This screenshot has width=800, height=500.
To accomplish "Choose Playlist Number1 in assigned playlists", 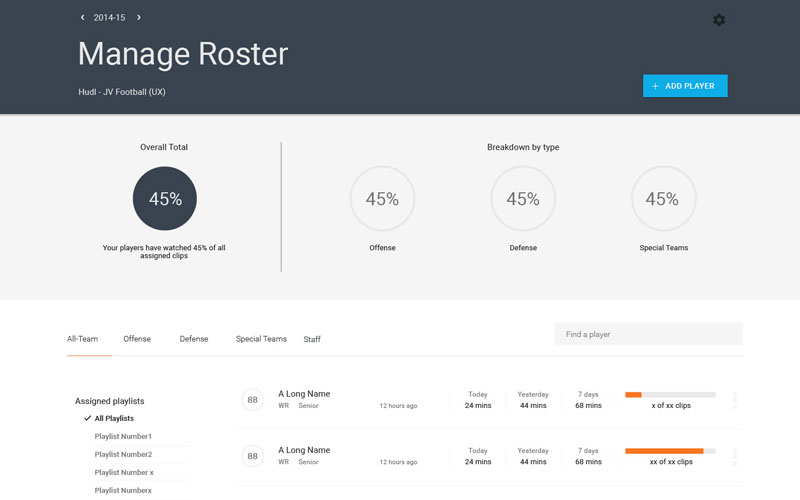I will click(x=123, y=436).
